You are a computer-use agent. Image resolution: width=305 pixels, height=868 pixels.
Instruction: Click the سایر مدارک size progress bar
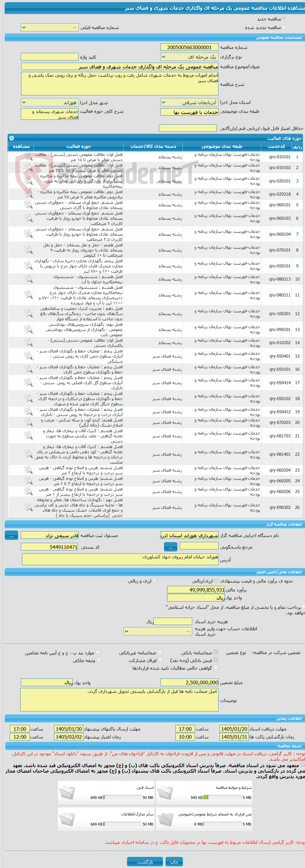click(122, 824)
